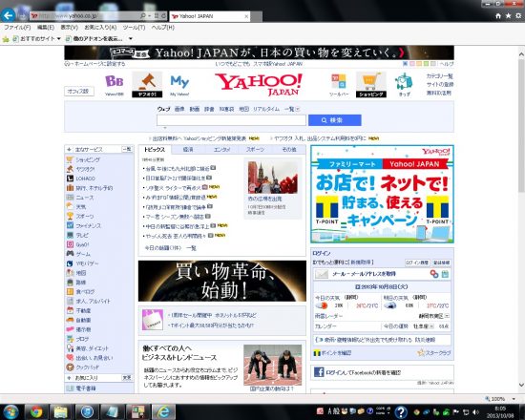Click the registration info button

point(441,262)
